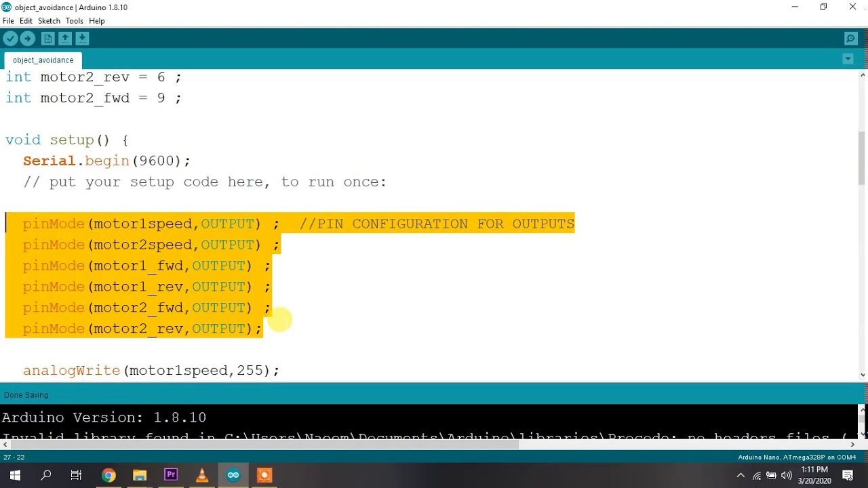Open the Serial Monitor icon
Image resolution: width=868 pixels, height=488 pixels.
click(850, 39)
